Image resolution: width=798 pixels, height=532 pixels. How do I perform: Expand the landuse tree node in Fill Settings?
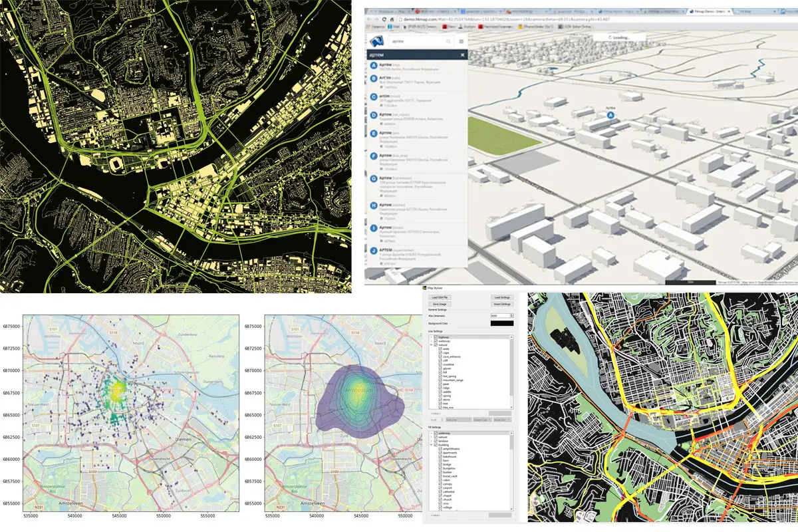(x=431, y=441)
